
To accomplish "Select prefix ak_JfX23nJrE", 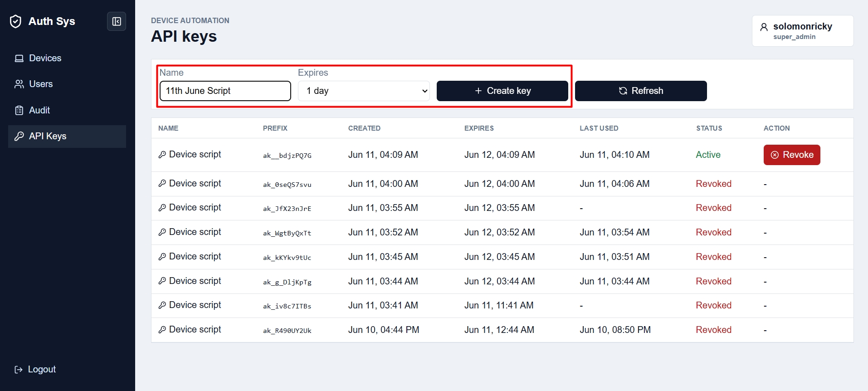I will pos(287,209).
